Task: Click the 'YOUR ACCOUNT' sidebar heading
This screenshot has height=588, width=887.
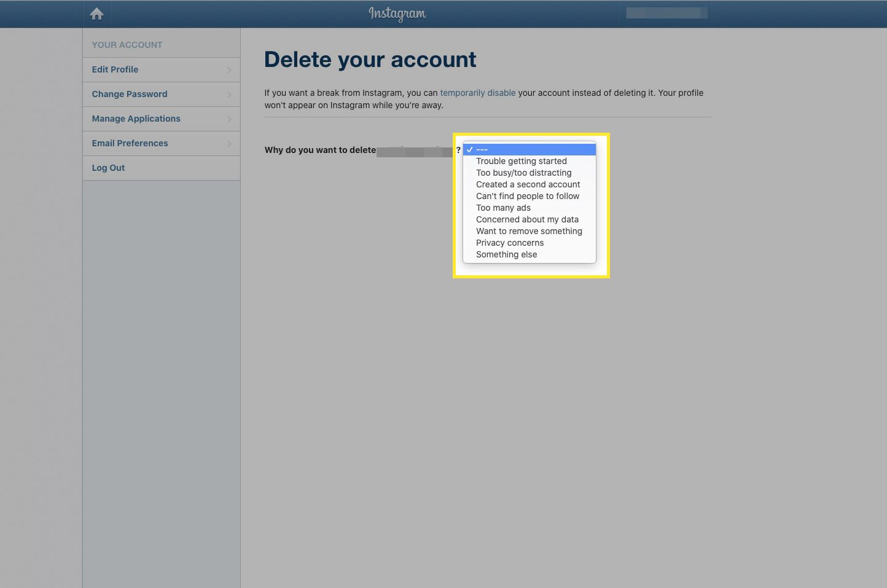Action: pos(127,45)
